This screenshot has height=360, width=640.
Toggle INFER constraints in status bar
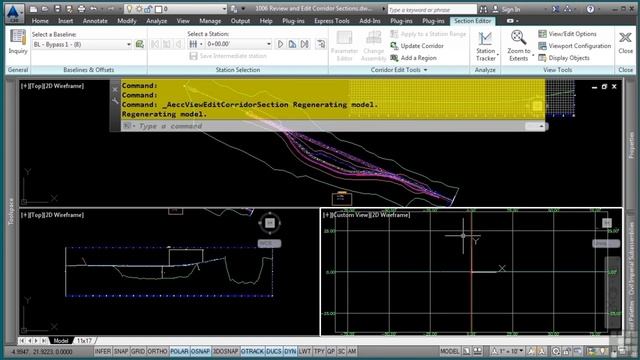[103, 351]
